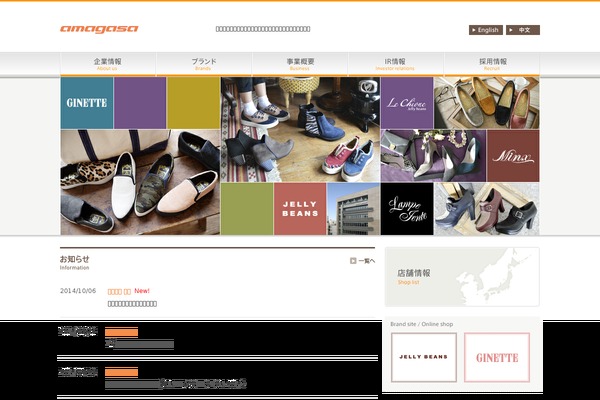Viewport: 600px width, 400px height.
Task: Click the お知らせ Information heading
Action: pos(75,262)
